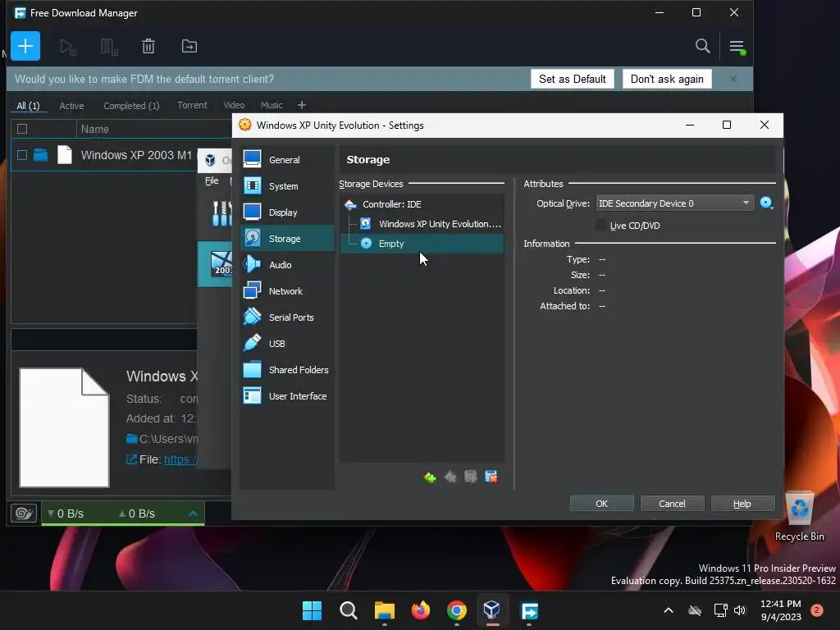Tick the FDM select-all header checkbox
840x630 pixels.
22,129
